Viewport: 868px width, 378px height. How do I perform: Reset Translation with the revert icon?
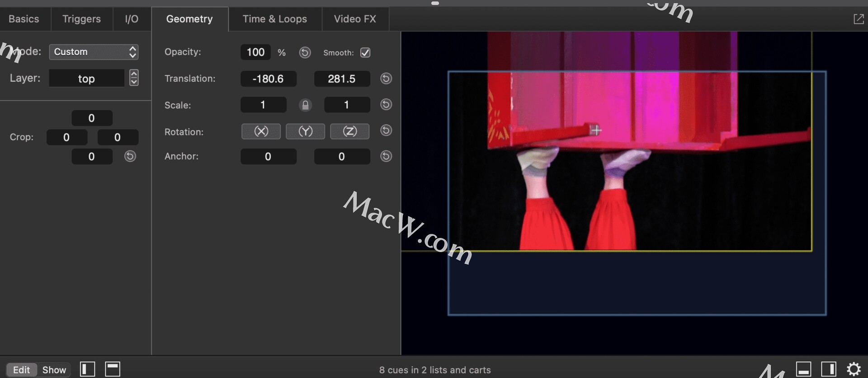tap(386, 79)
